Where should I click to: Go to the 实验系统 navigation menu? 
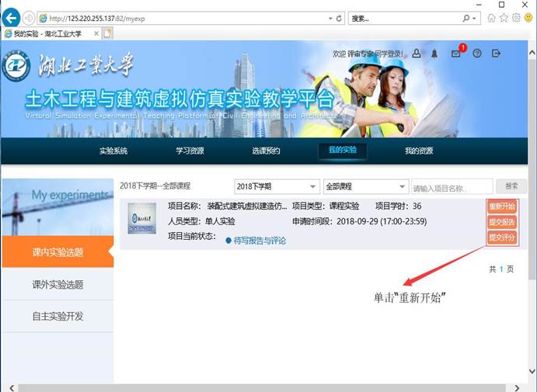(113, 151)
